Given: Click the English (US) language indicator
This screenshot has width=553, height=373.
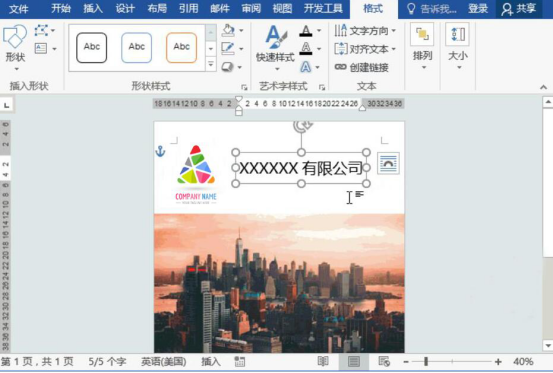Looking at the screenshot, I should (x=164, y=362).
